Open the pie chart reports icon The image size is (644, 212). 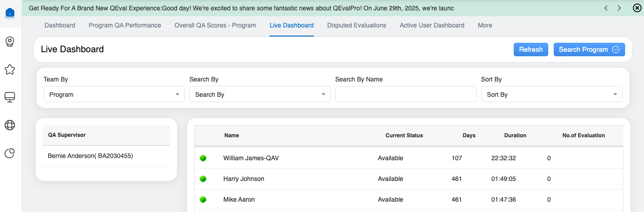point(10,153)
